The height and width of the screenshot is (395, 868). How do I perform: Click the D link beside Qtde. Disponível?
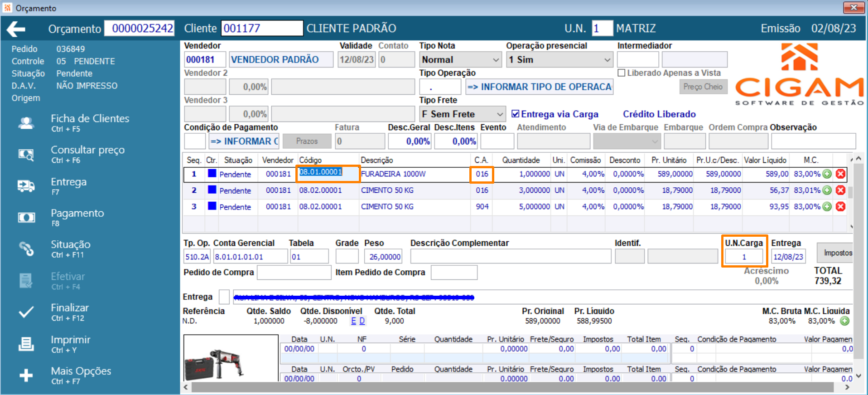[x=362, y=321]
